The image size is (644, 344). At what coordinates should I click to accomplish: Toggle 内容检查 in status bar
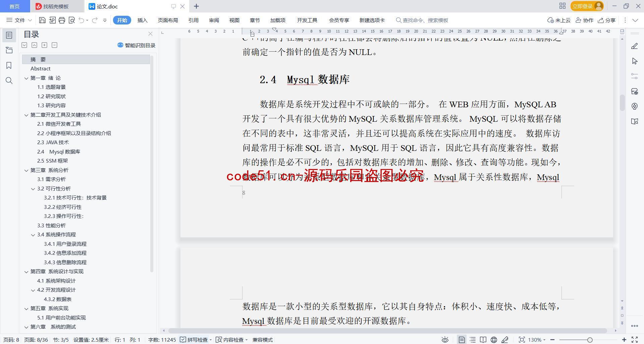(231, 340)
